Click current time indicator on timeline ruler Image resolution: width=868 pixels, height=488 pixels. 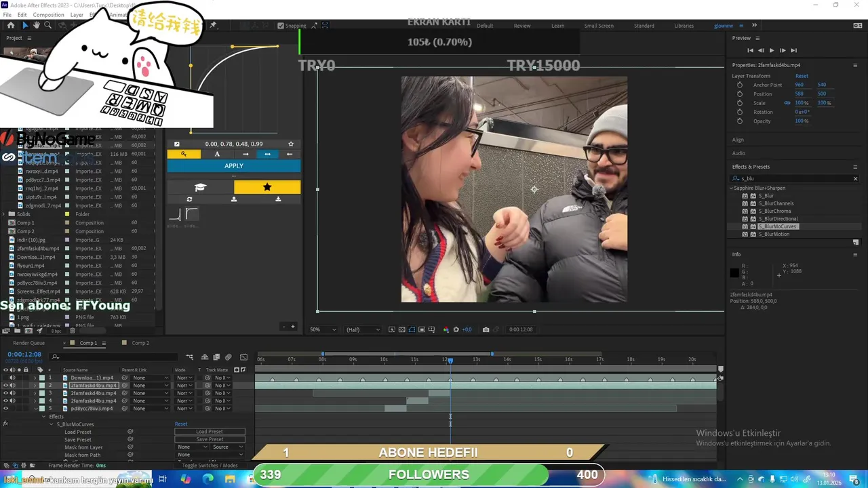pyautogui.click(x=450, y=360)
